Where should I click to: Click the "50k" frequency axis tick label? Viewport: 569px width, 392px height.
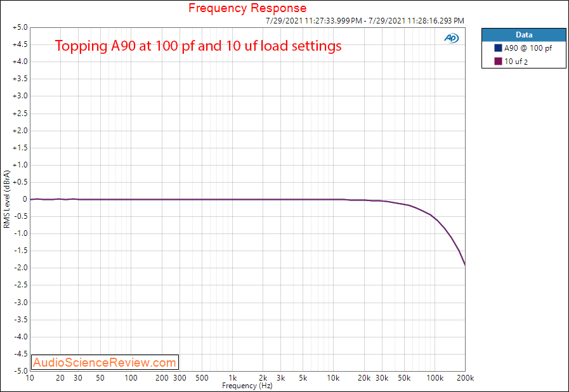point(404,378)
